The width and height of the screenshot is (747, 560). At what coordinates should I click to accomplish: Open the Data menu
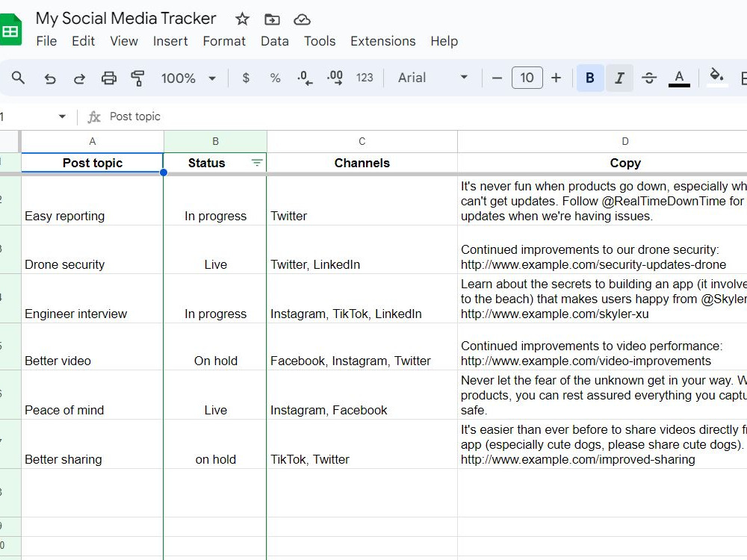point(274,41)
